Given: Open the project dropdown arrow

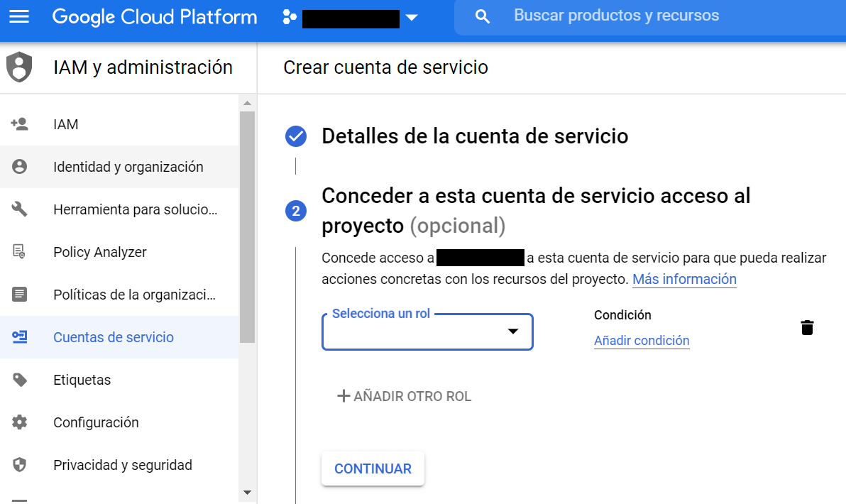Looking at the screenshot, I should coord(412,18).
